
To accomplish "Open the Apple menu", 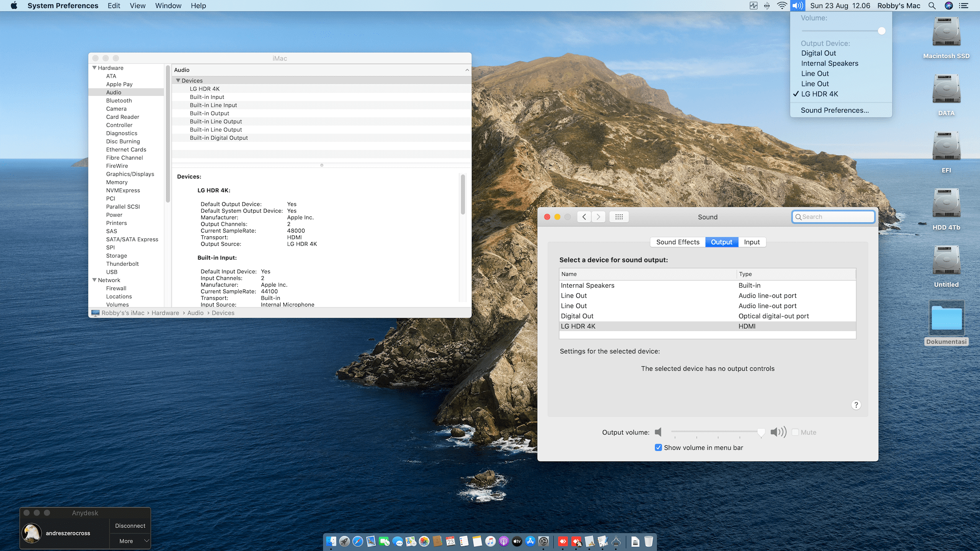I will [x=14, y=6].
